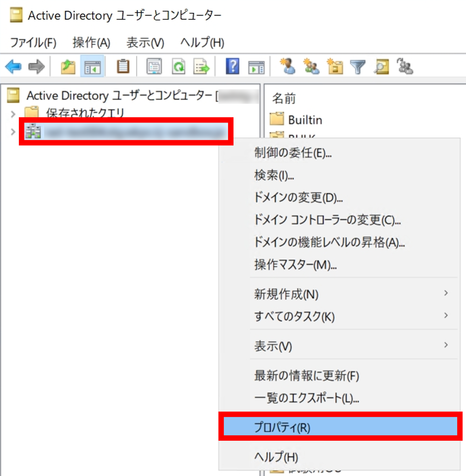Click the add to group toolbar icon
Screen dimensions: 466x476
[x=405, y=66]
